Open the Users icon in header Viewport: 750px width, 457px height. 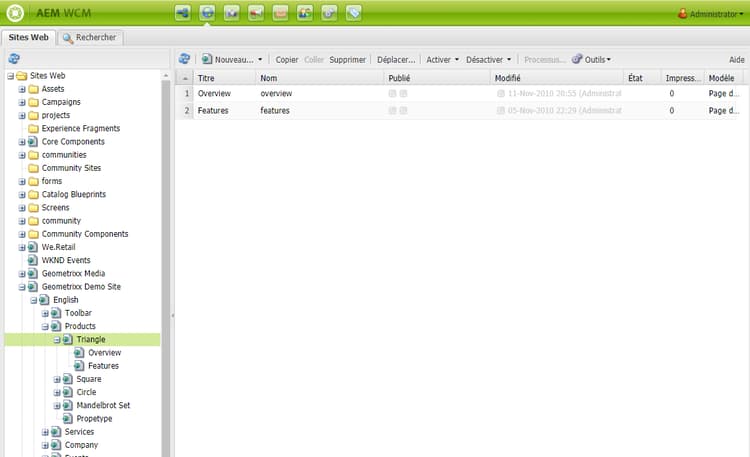pos(305,13)
